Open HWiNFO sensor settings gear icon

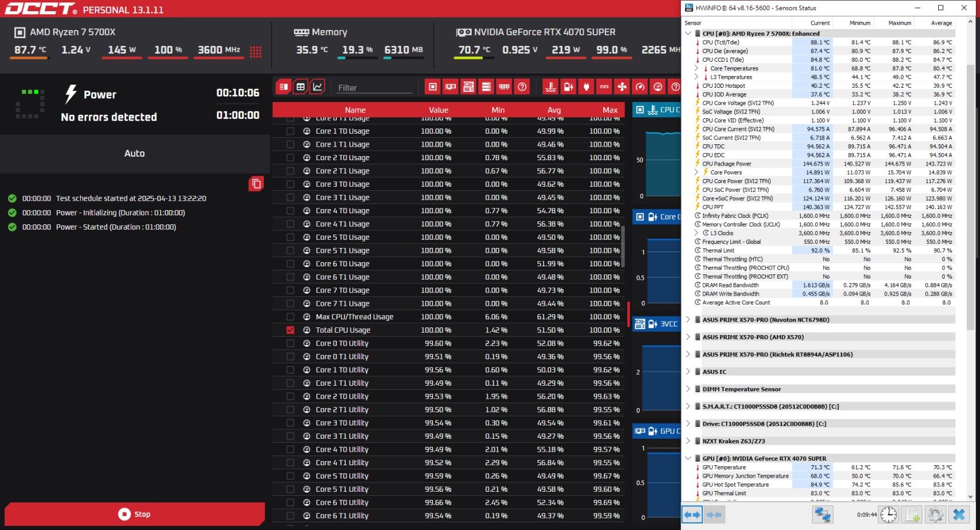pos(935,515)
